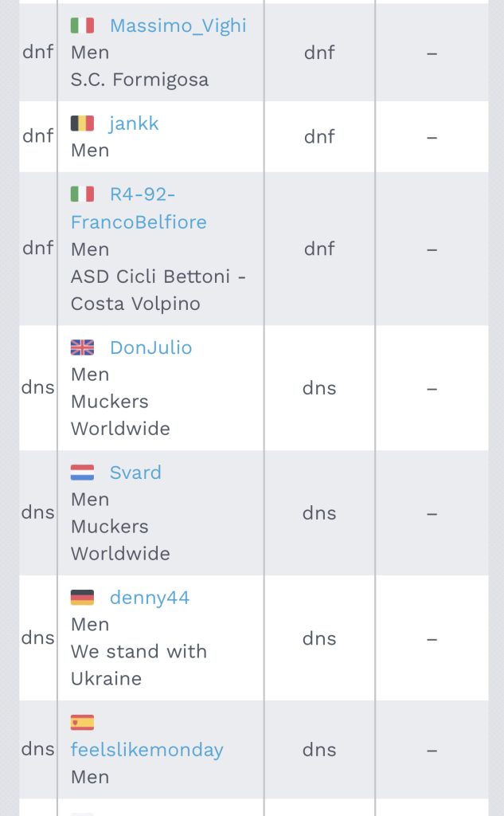Screen dimensions: 504x816
Task: Click UK flag next to DonJulio
Action: [82, 347]
